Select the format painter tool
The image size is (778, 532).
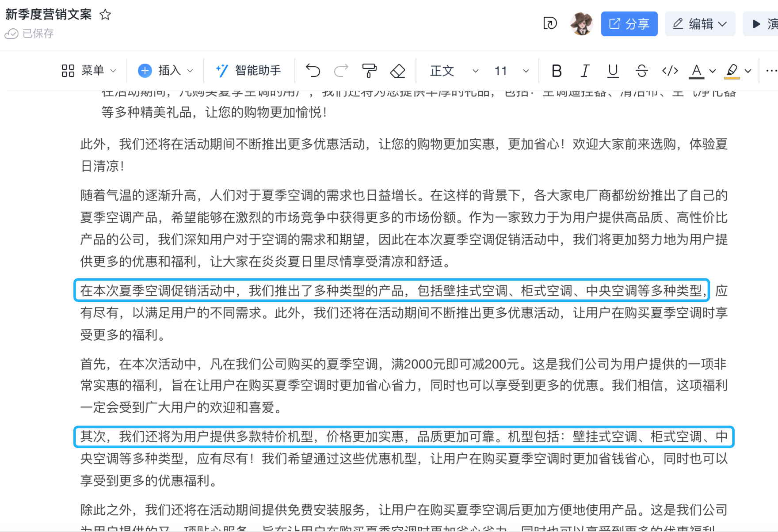369,71
